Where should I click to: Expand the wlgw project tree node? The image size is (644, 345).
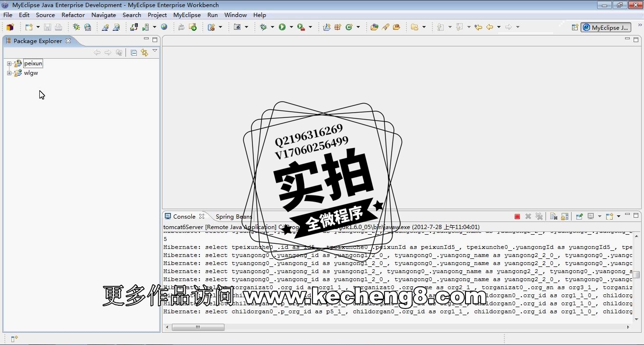click(x=9, y=73)
